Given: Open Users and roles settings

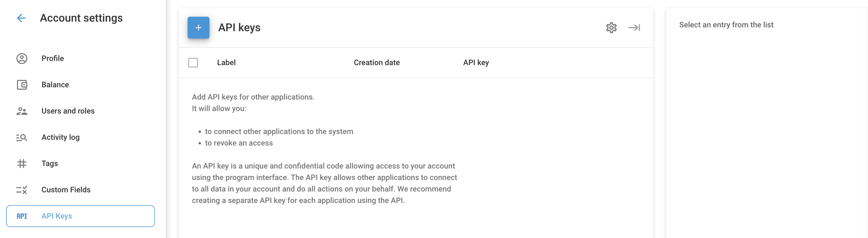Looking at the screenshot, I should click(x=68, y=111).
